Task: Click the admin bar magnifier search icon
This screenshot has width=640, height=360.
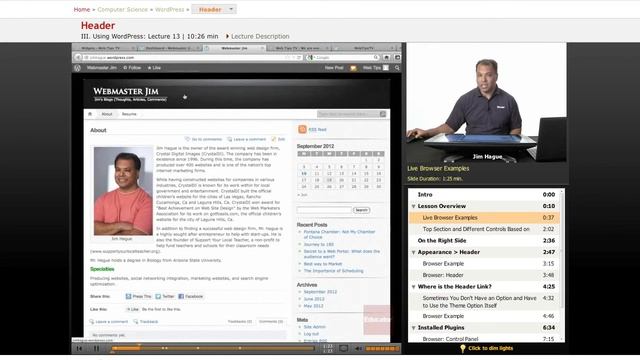Action: [x=397, y=68]
